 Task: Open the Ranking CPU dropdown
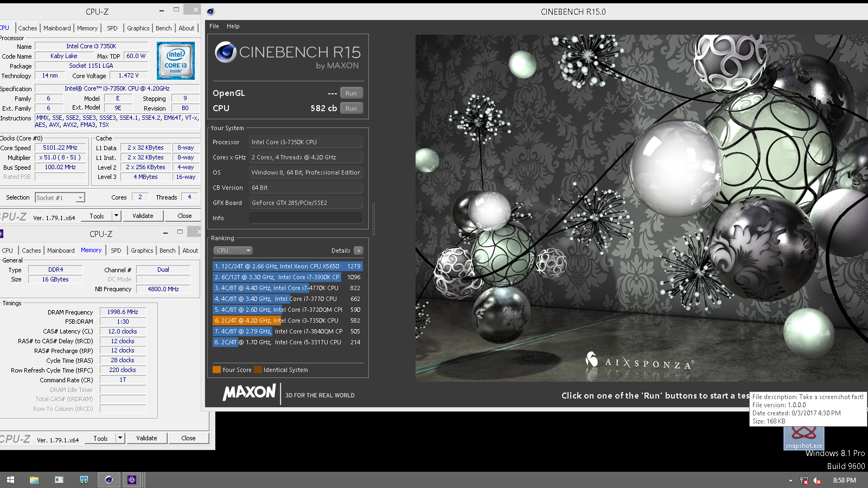click(x=233, y=251)
